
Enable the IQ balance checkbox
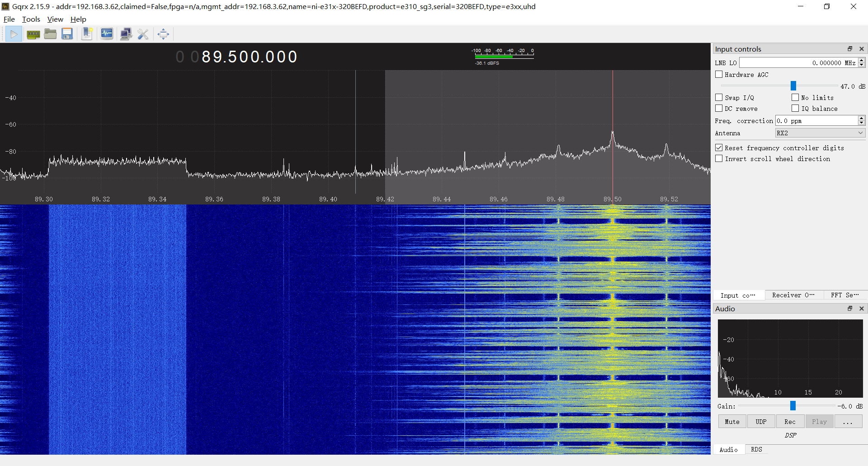795,108
